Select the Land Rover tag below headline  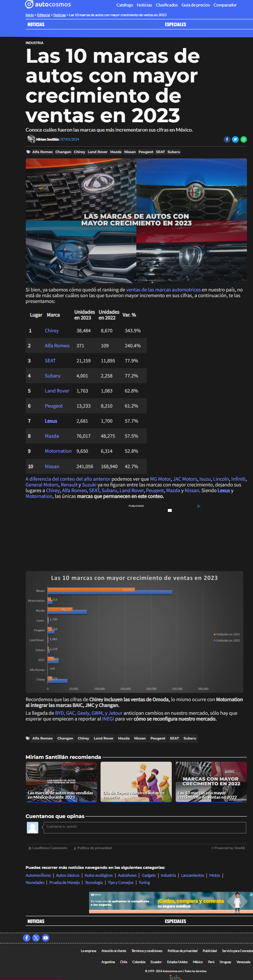98,152
